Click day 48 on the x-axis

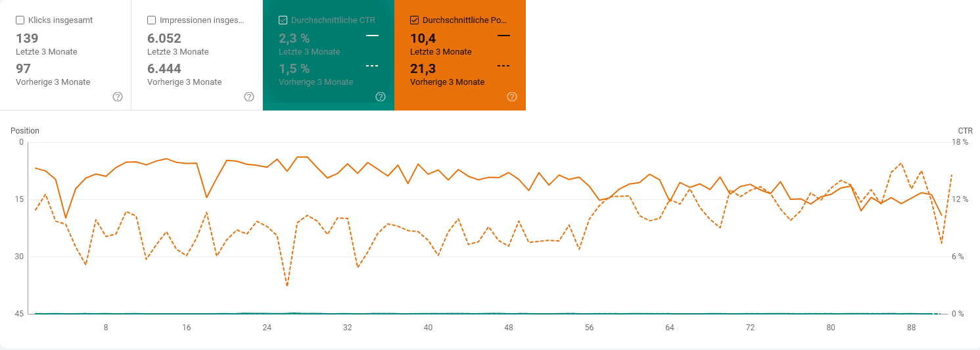[x=509, y=328]
